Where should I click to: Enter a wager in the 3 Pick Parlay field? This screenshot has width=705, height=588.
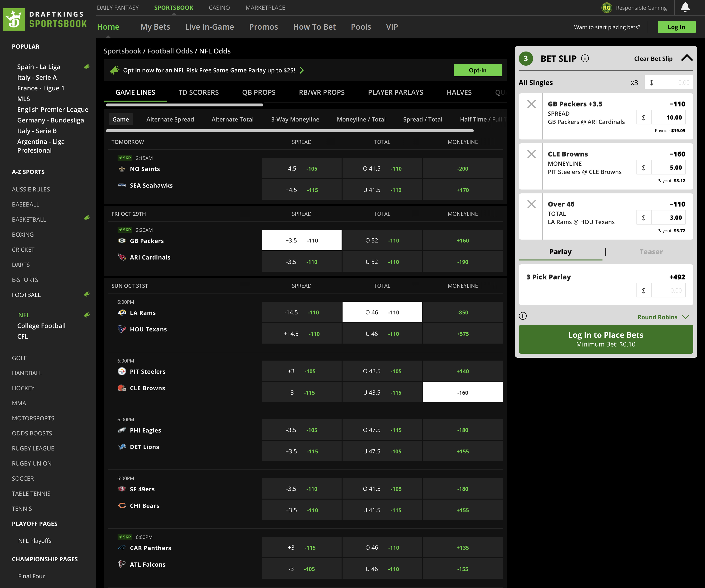click(668, 290)
